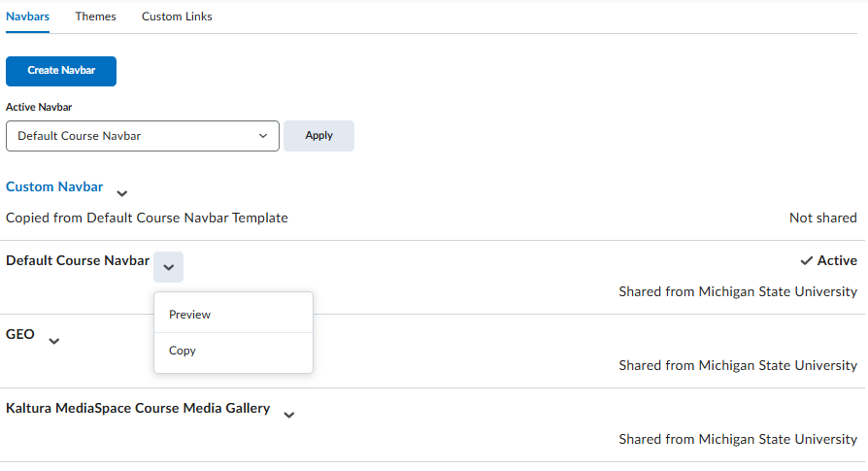Open the Kaltura MediaSpace actions chevron
The image size is (868, 471).
[x=288, y=415]
